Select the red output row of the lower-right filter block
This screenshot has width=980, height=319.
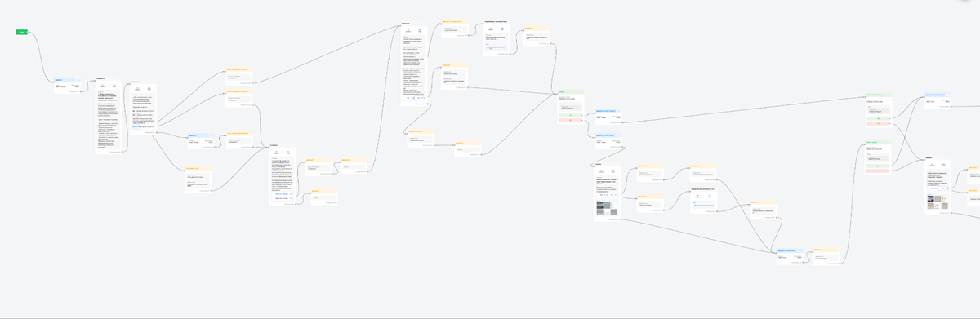point(879,171)
